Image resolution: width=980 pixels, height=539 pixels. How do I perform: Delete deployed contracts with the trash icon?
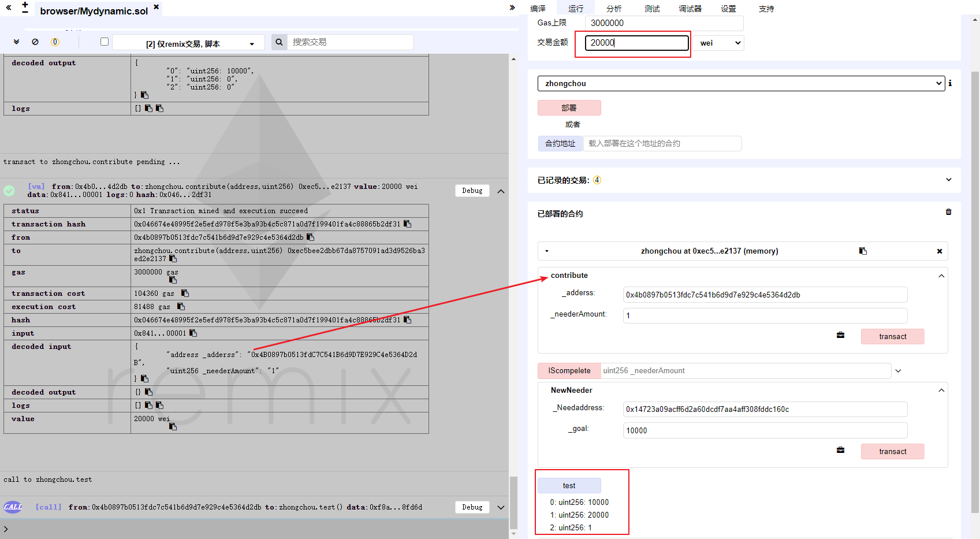point(948,212)
